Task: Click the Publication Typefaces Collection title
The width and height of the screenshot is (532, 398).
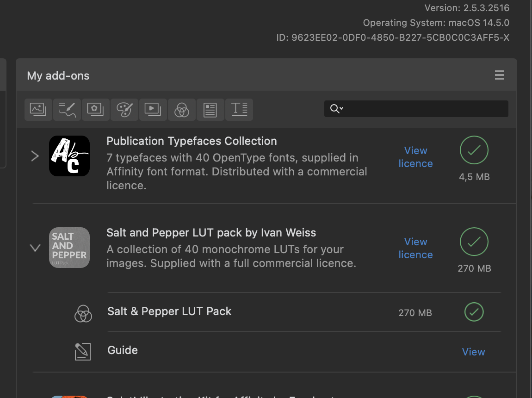Action: 192,141
